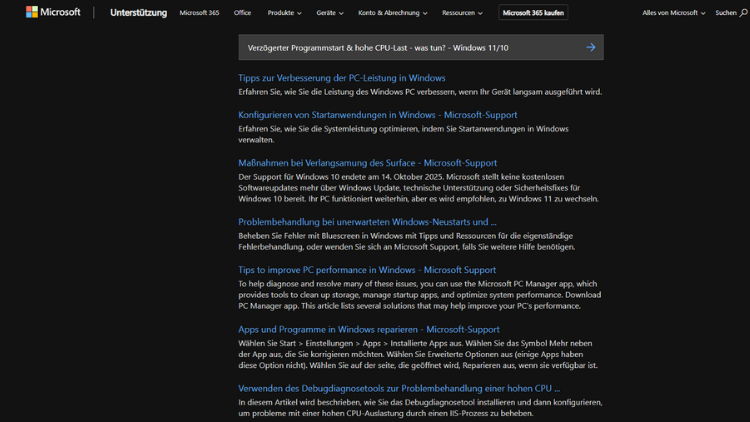This screenshot has height=422, width=750.
Task: Click the search magnifier icon
Action: click(743, 13)
